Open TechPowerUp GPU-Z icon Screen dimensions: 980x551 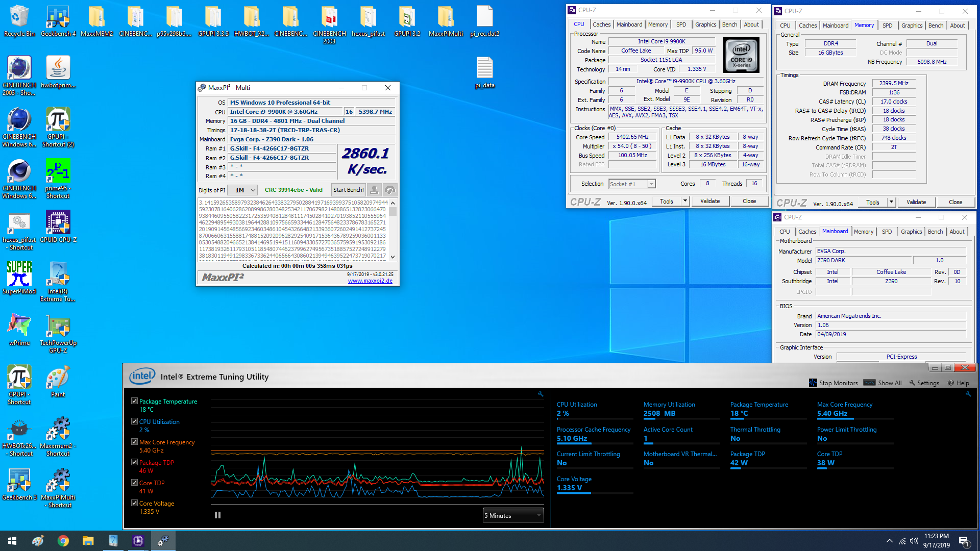point(58,333)
